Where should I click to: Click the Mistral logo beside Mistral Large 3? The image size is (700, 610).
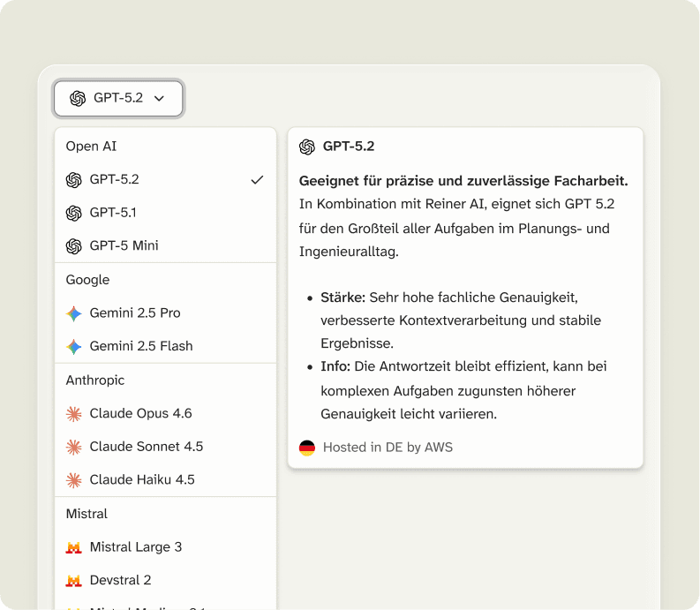pyautogui.click(x=73, y=547)
